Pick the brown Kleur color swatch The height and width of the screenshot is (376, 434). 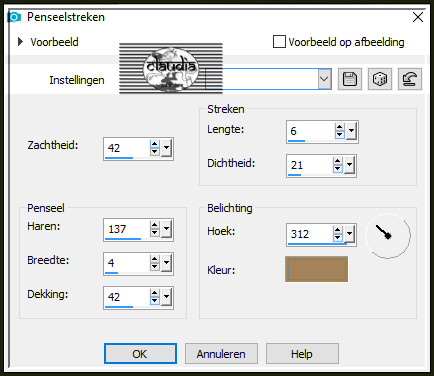(316, 269)
